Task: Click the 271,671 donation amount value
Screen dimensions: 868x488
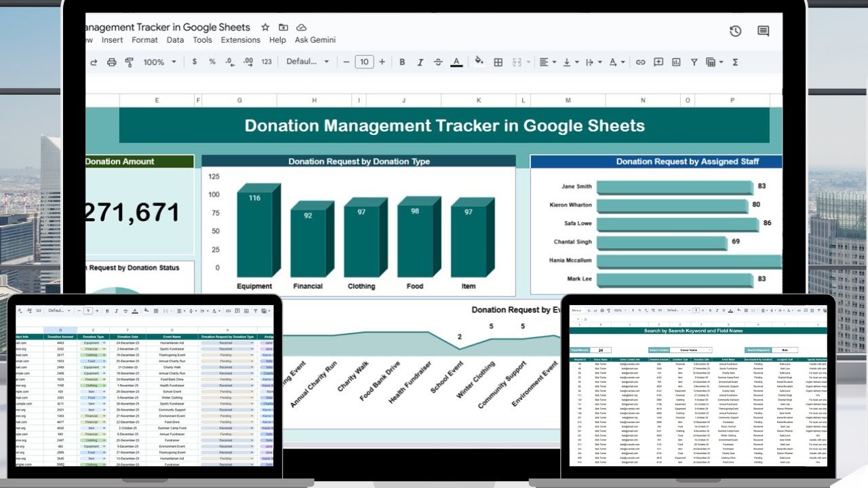Action: [133, 213]
